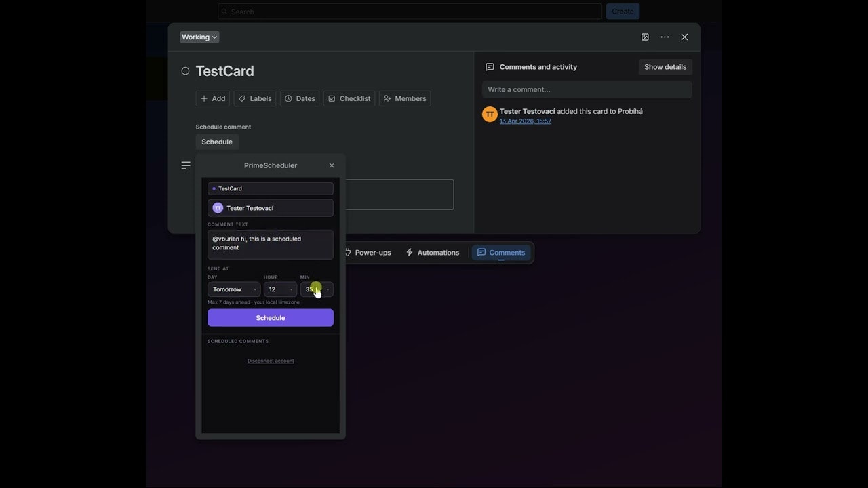Viewport: 868px width, 488px height.
Task: Open the Hour dropdown showing 12
Action: pyautogui.click(x=280, y=289)
